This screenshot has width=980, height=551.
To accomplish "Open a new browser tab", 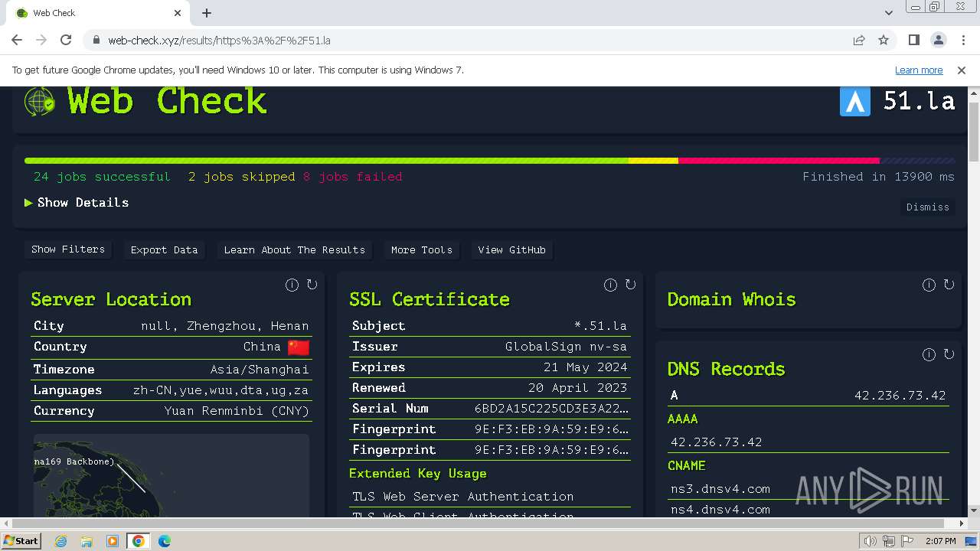I will (x=207, y=13).
